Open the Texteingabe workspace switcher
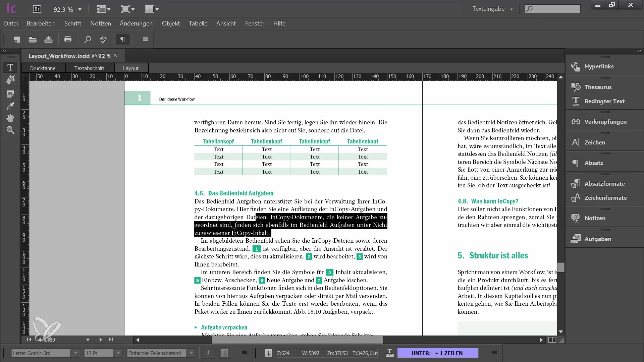Screen dimensions: 644x362 [492, 9]
